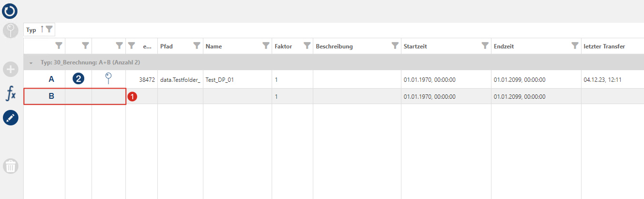644x199 pixels.
Task: Sort by the Endzeit column header
Action: coord(504,46)
